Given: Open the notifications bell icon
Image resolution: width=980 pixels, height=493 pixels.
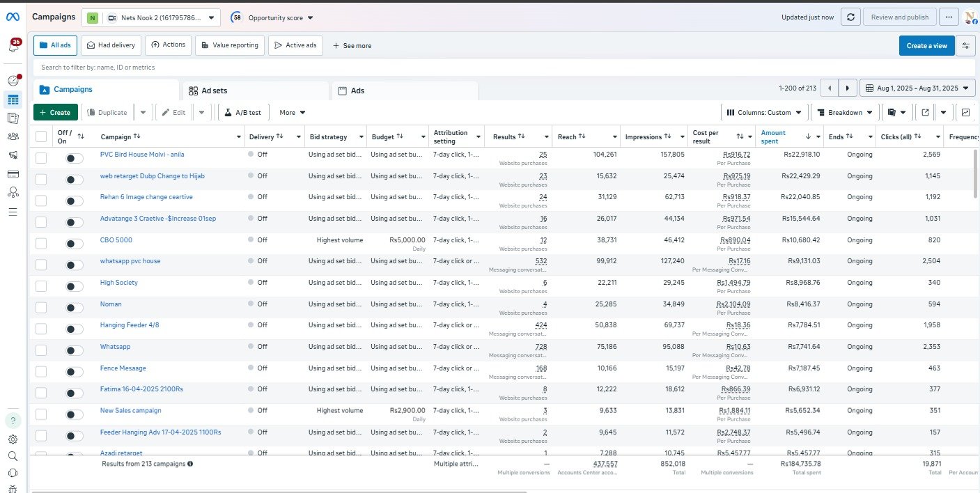Looking at the screenshot, I should tap(13, 47).
